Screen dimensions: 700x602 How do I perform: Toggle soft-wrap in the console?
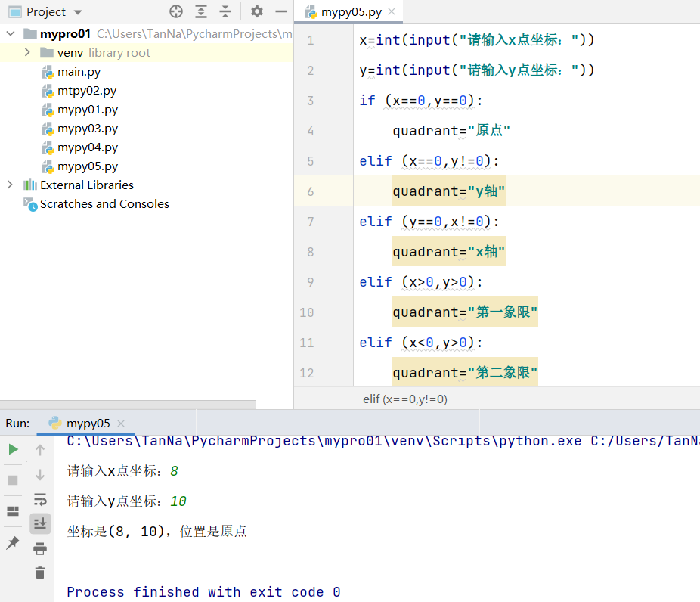pyautogui.click(x=40, y=499)
